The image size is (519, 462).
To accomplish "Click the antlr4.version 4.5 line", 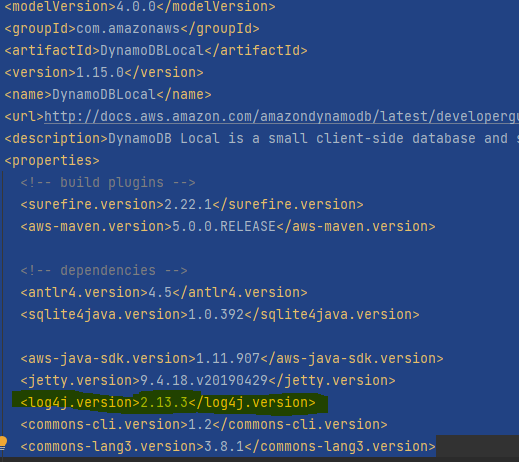I will click(164, 292).
